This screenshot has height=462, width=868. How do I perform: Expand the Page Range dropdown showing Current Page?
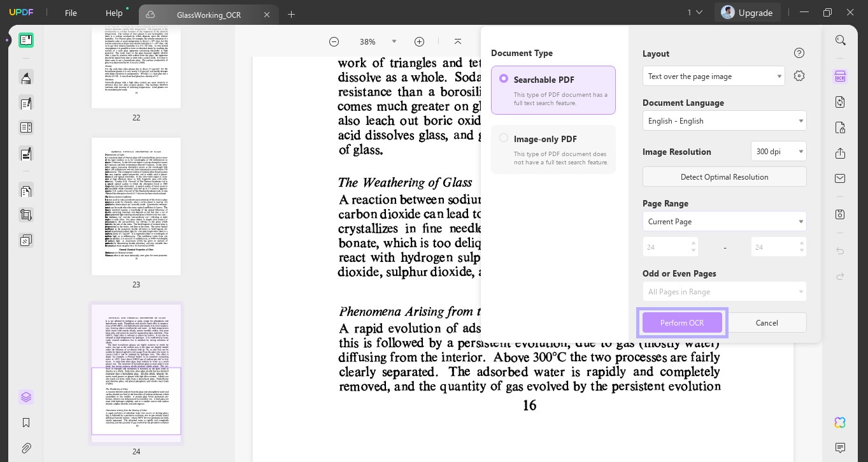[x=725, y=221]
